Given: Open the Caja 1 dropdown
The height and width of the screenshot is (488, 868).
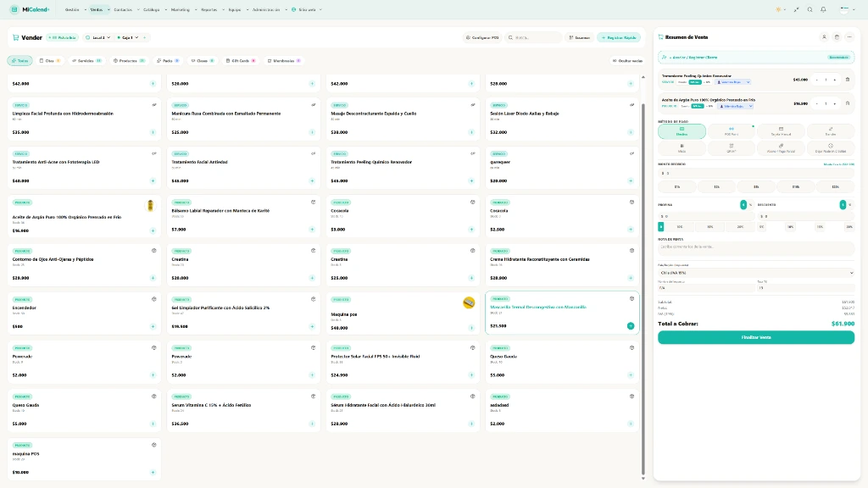Looking at the screenshot, I should 128,37.
